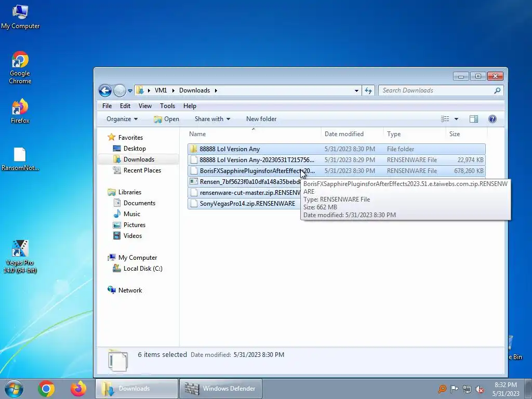Open the Organize dropdown
Image resolution: width=532 pixels, height=399 pixels.
click(x=122, y=119)
